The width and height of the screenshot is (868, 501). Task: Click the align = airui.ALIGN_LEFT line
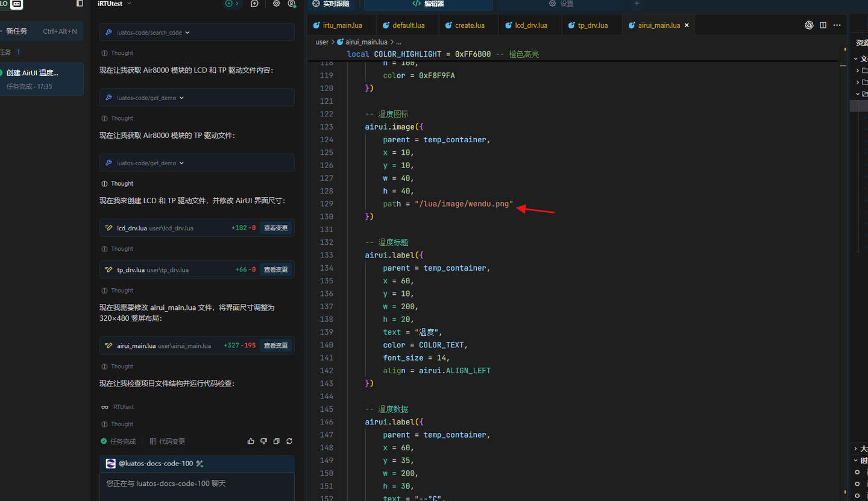[x=436, y=370]
